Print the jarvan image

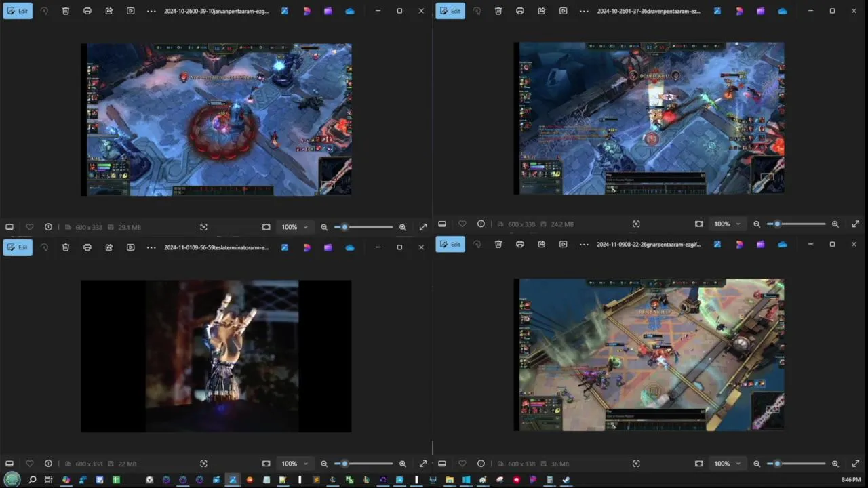click(x=87, y=11)
